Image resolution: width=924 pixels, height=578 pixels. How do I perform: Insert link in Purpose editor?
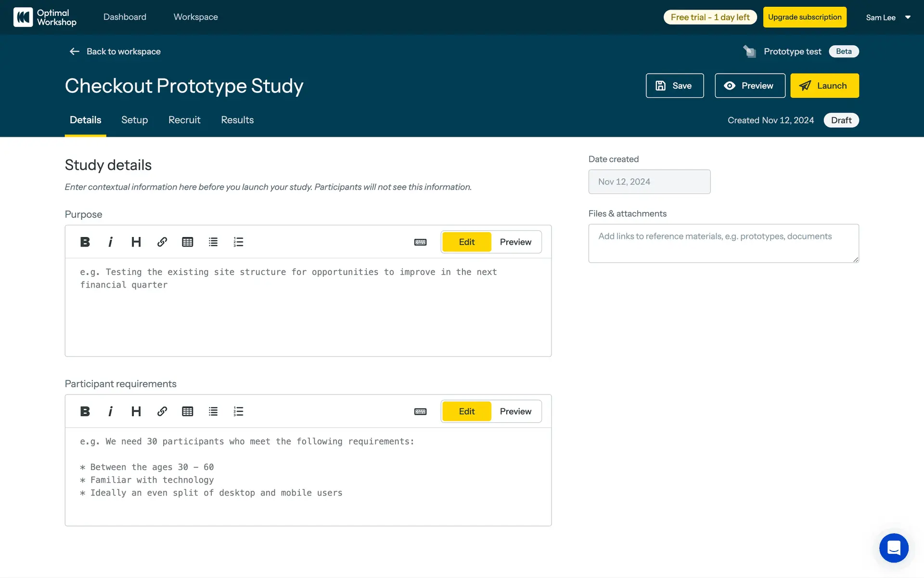click(162, 242)
